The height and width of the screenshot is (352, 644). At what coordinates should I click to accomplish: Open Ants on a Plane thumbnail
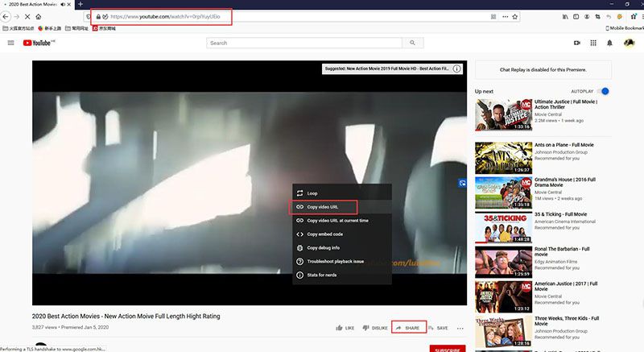tap(504, 158)
